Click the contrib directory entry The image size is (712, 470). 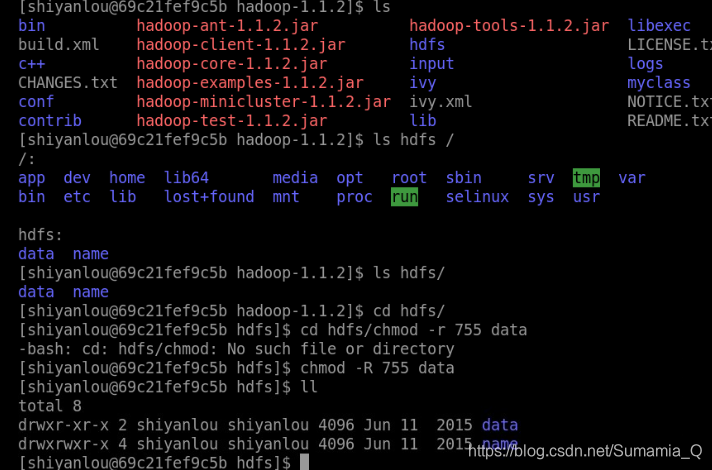click(50, 121)
